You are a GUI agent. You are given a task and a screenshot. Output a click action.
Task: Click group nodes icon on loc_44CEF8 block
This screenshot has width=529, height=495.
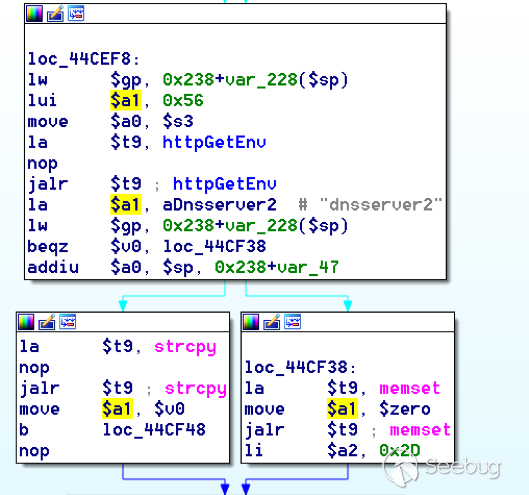pos(76,13)
